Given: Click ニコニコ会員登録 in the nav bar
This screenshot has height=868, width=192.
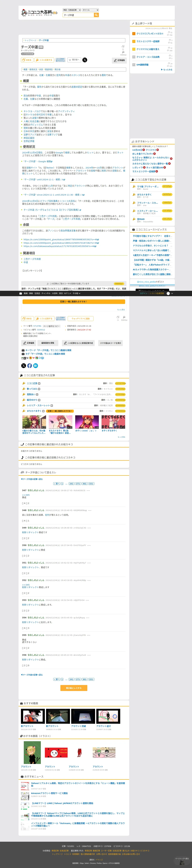Looking at the screenshot, I should pyautogui.click(x=157, y=293).
